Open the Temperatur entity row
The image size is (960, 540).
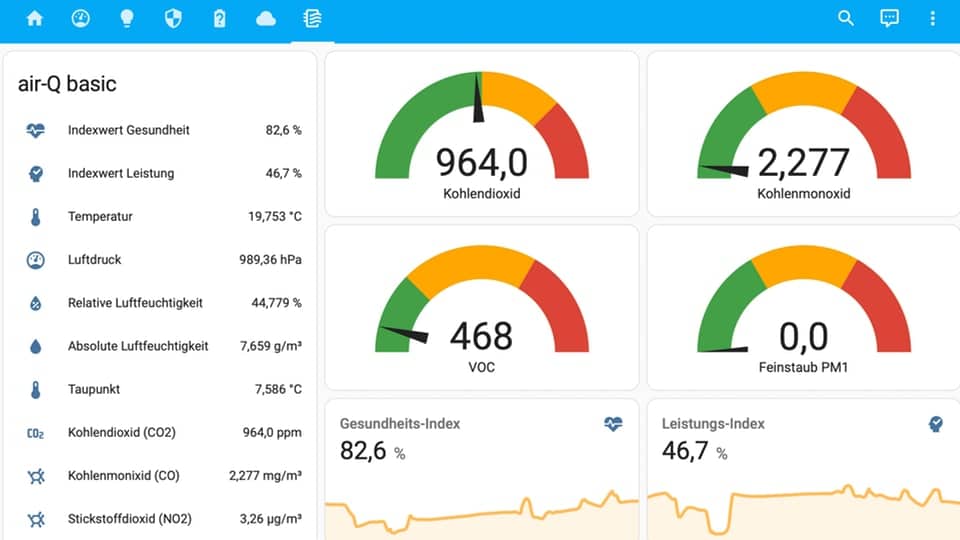(x=160, y=217)
